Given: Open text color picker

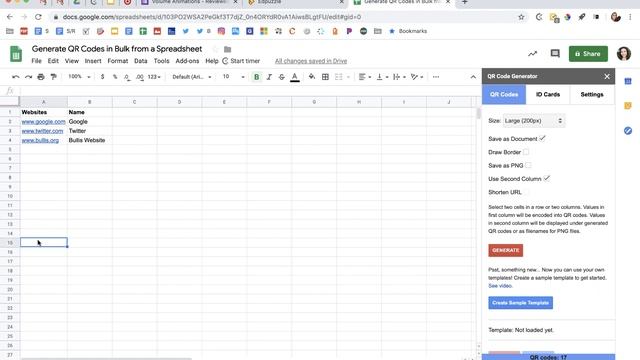Looking at the screenshot, I should pyautogui.click(x=295, y=77).
